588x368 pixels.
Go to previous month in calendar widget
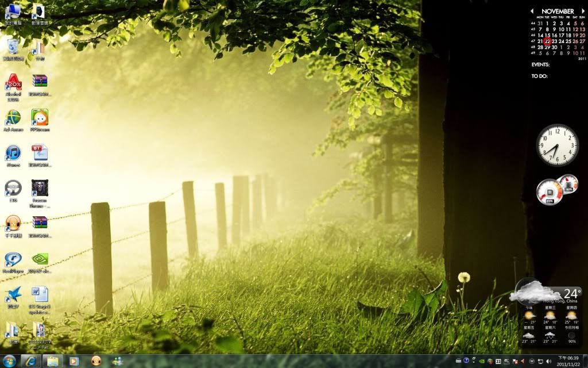pos(532,11)
